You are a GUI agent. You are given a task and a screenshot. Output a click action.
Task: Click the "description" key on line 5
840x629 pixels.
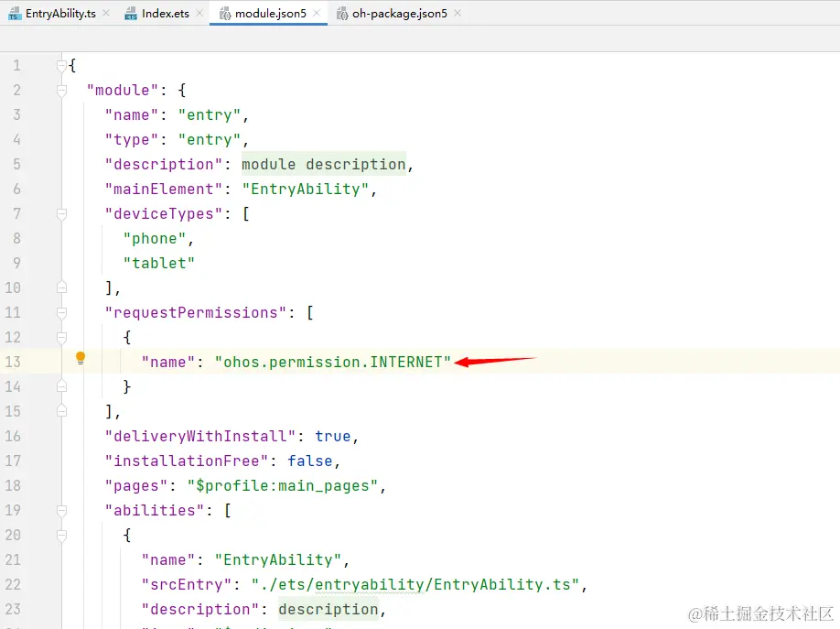tap(164, 164)
